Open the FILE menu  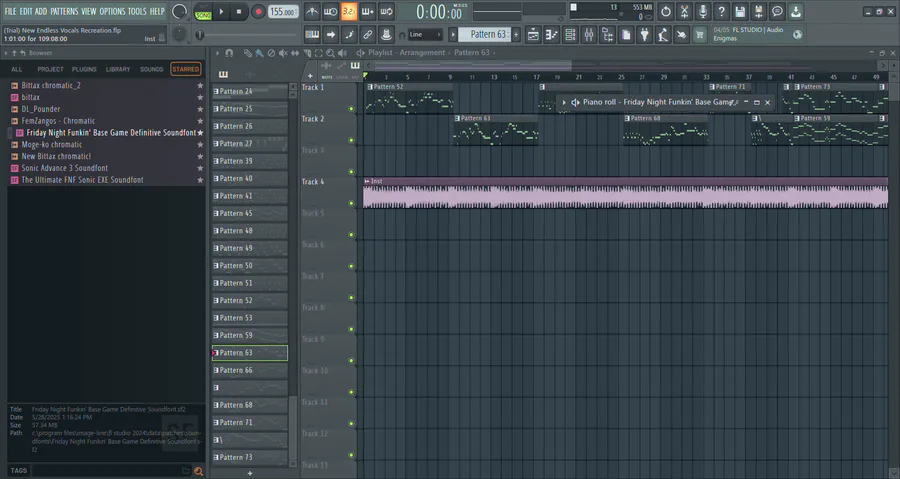(10, 11)
